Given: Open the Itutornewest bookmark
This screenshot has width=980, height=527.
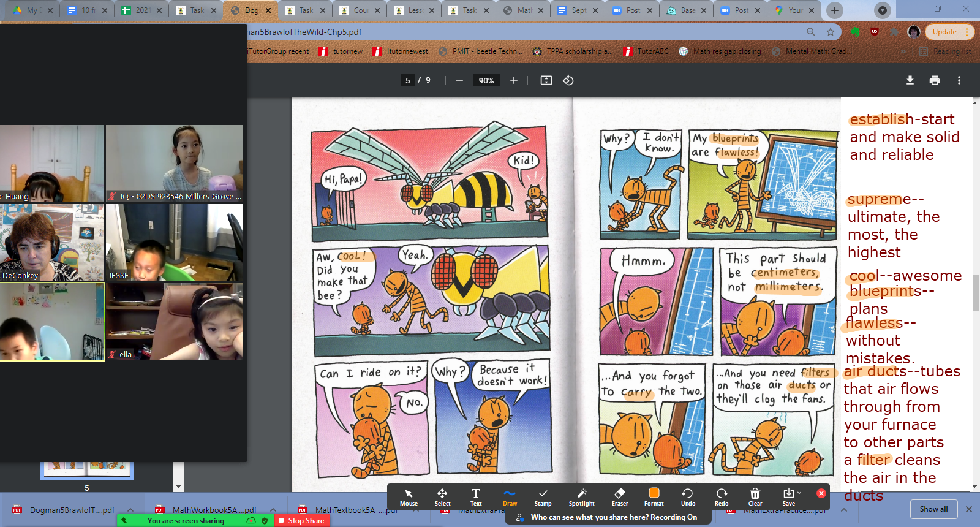Looking at the screenshot, I should (401, 51).
